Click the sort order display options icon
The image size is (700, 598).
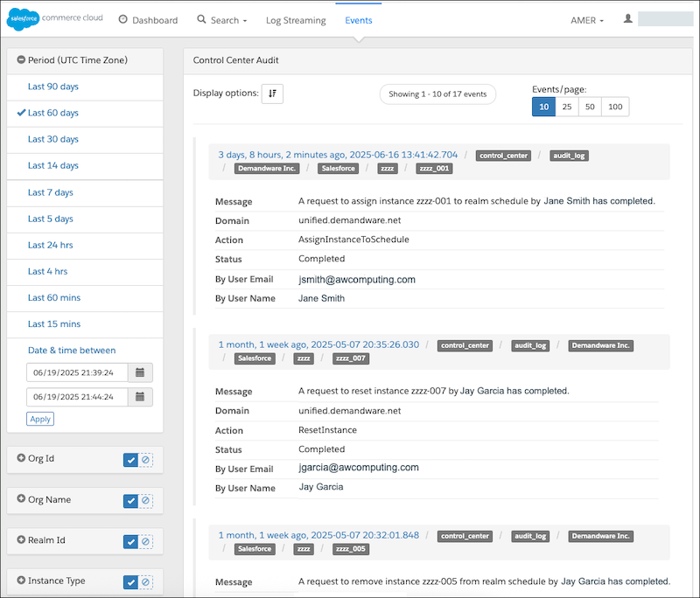pos(272,94)
